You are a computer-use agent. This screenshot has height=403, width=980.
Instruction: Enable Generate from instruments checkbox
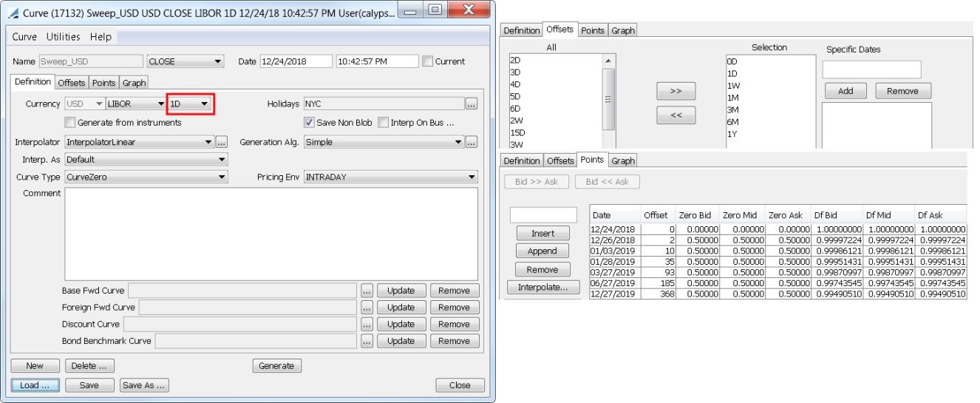click(x=71, y=122)
